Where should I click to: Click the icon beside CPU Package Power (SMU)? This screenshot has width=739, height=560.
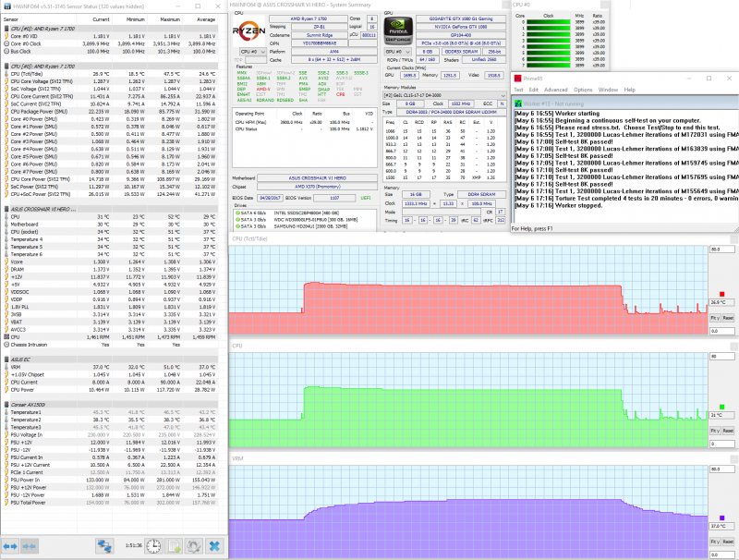[x=6, y=112]
